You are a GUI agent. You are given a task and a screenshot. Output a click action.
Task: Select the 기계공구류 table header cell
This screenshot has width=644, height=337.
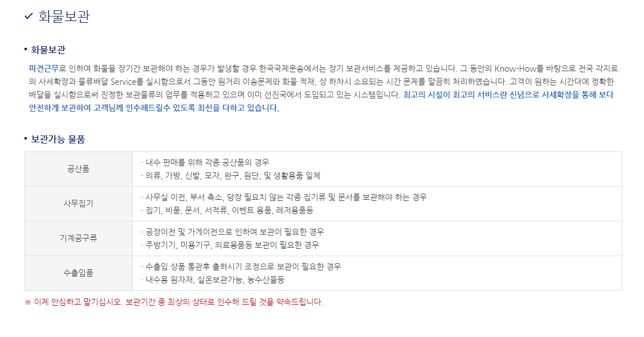pyautogui.click(x=79, y=238)
